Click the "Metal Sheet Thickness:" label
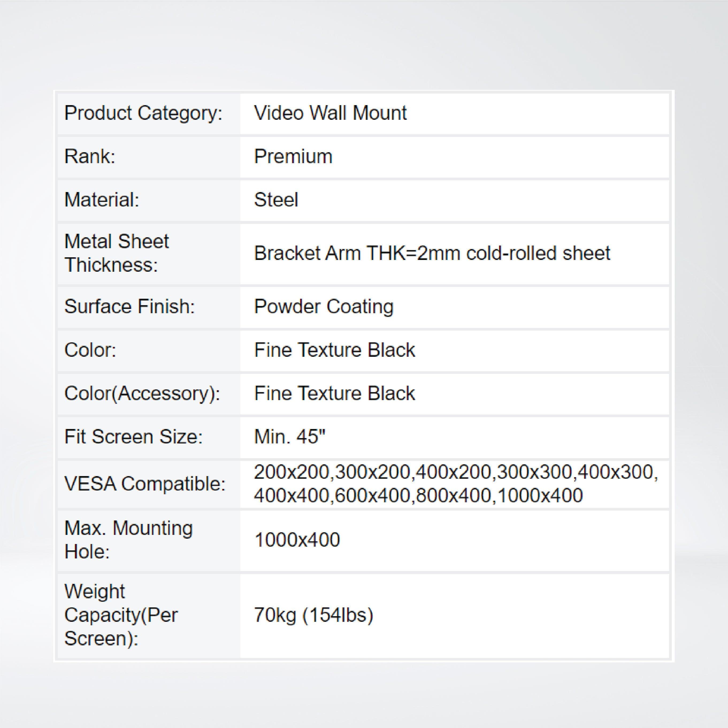The image size is (728, 728). click(x=117, y=253)
